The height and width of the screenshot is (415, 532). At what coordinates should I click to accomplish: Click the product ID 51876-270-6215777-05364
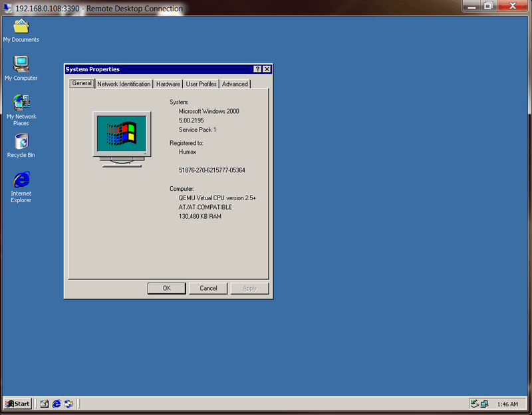[x=211, y=170]
